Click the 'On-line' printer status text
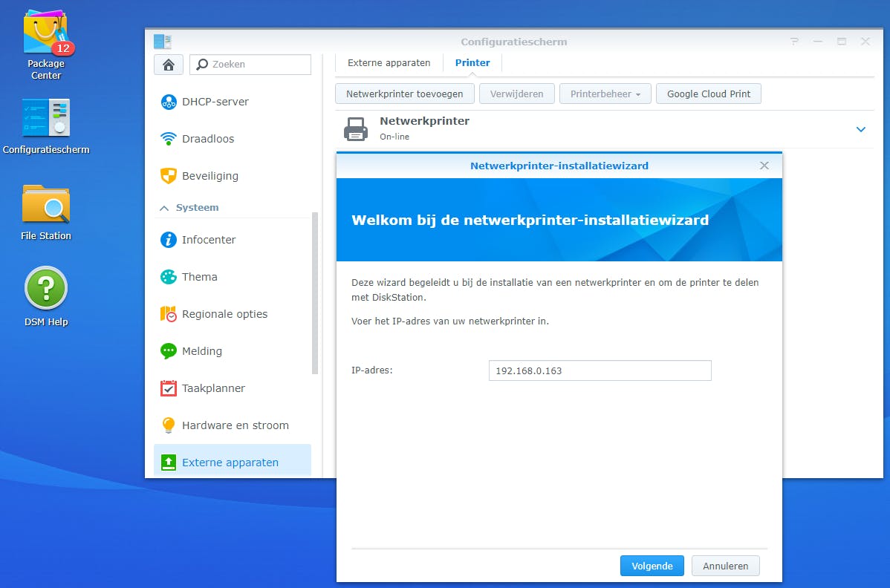890x588 pixels. 394,137
